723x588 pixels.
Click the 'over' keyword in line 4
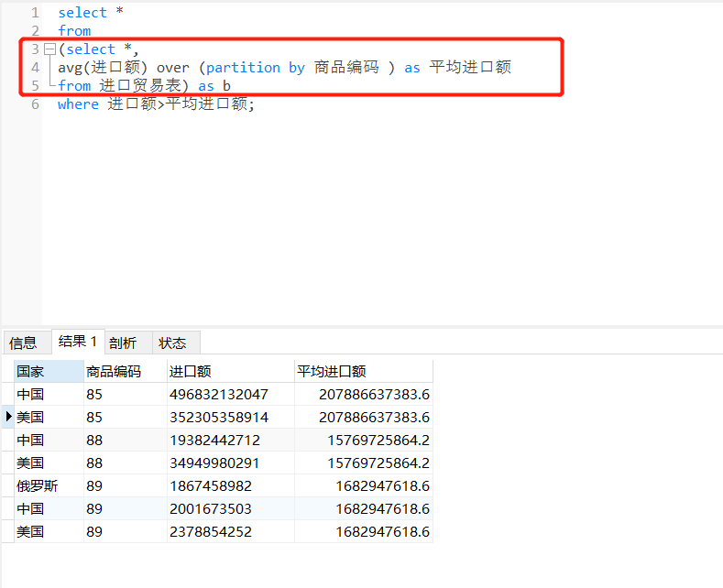click(x=173, y=68)
